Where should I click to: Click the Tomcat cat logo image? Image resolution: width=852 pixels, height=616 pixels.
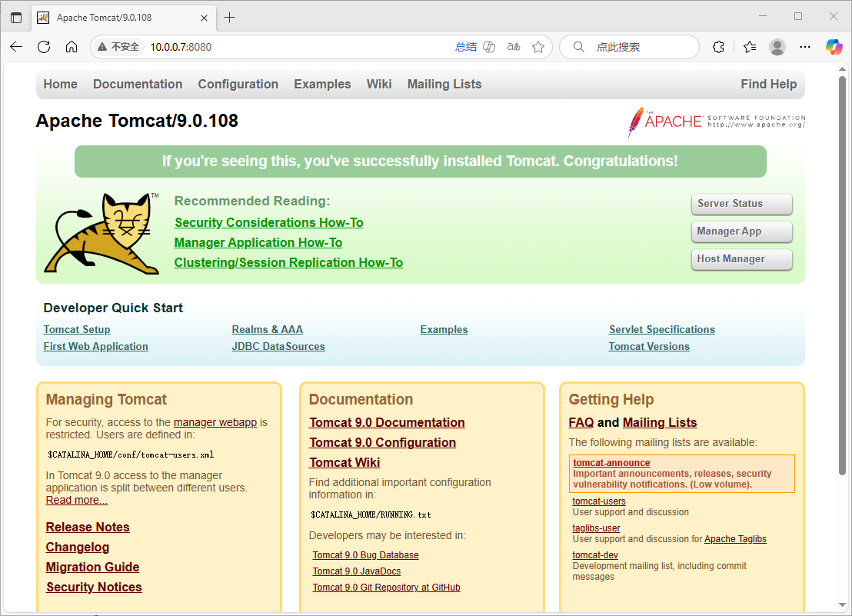tap(102, 233)
